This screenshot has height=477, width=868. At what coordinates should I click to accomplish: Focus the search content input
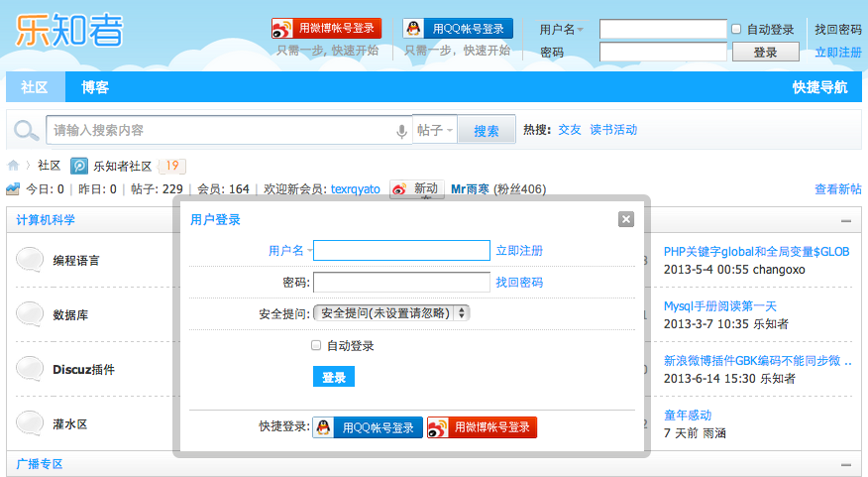click(x=229, y=130)
